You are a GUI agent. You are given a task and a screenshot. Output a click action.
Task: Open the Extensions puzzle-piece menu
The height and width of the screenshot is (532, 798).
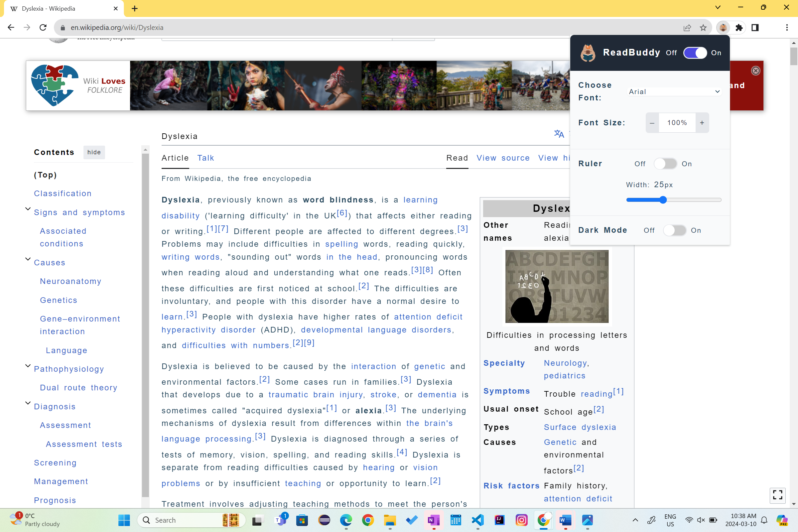739,28
